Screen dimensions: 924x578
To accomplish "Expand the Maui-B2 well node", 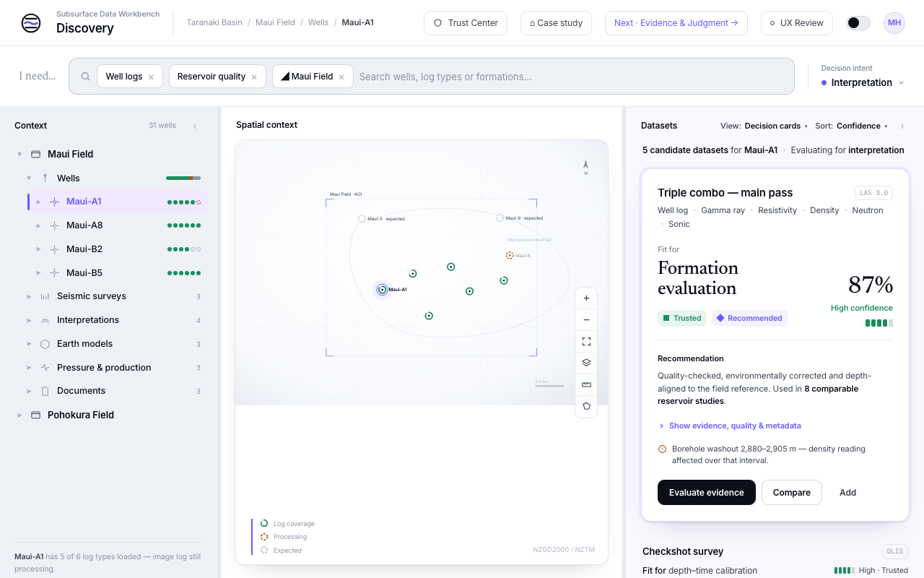I will 38,249.
